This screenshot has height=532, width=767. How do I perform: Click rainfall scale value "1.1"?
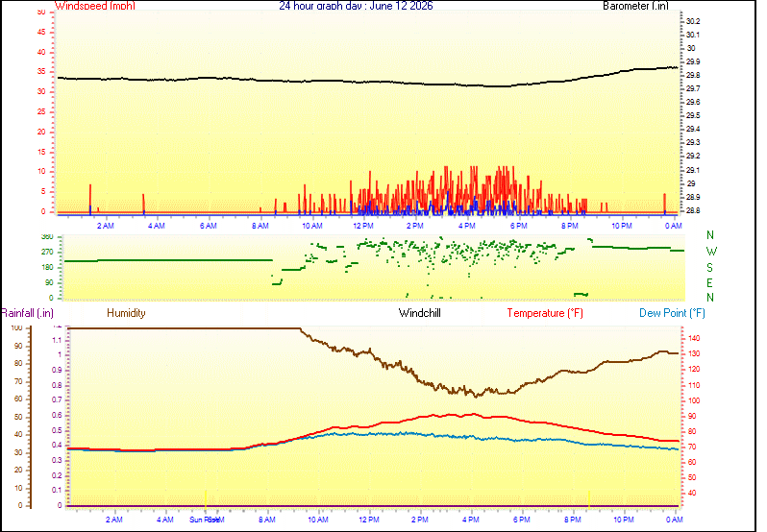[58, 340]
